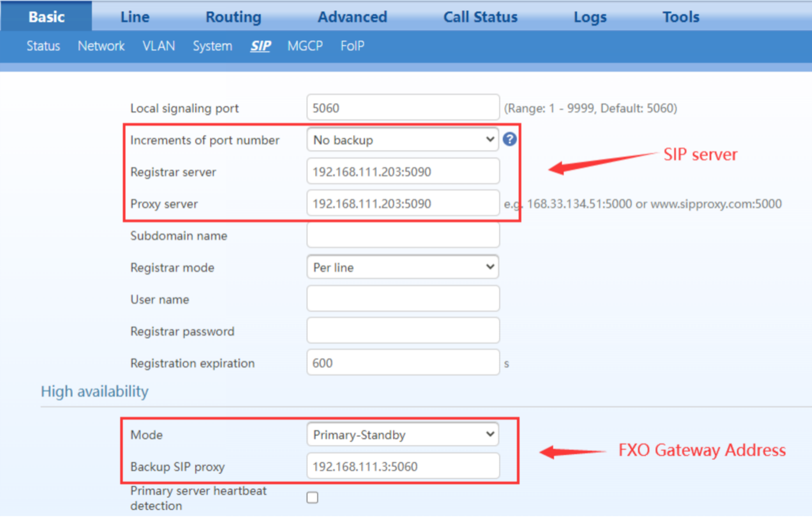Click the Registration expiration input

[402, 363]
